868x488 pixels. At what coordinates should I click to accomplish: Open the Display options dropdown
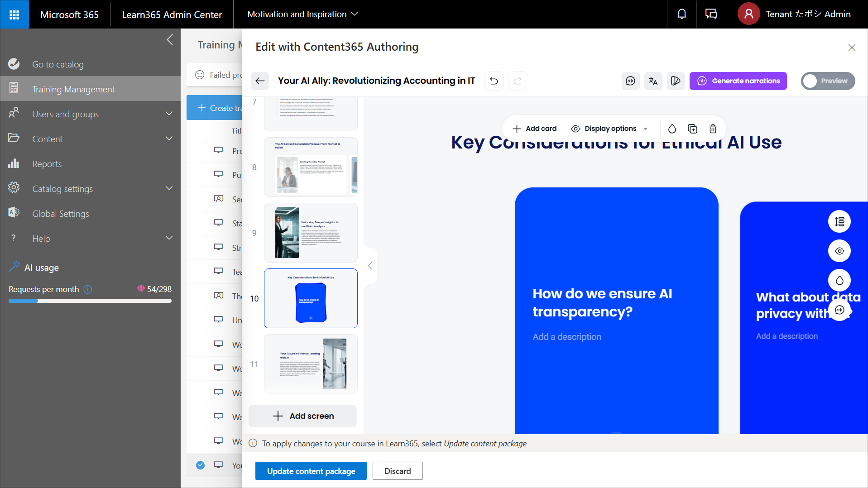point(609,129)
